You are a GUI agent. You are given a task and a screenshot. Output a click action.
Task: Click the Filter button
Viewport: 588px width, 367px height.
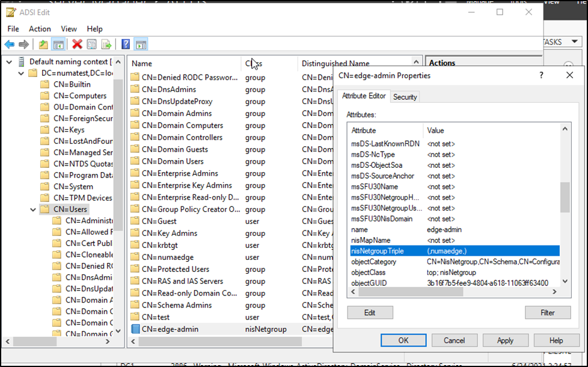547,313
